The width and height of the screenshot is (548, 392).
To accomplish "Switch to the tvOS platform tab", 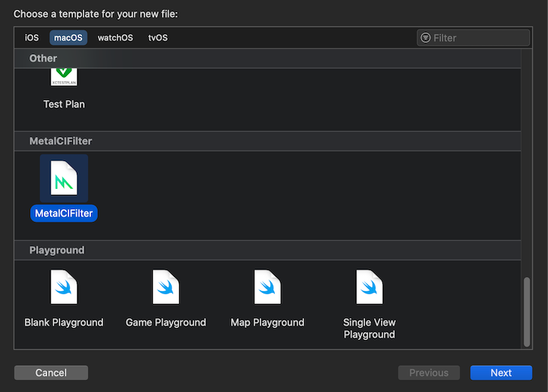I will [158, 38].
